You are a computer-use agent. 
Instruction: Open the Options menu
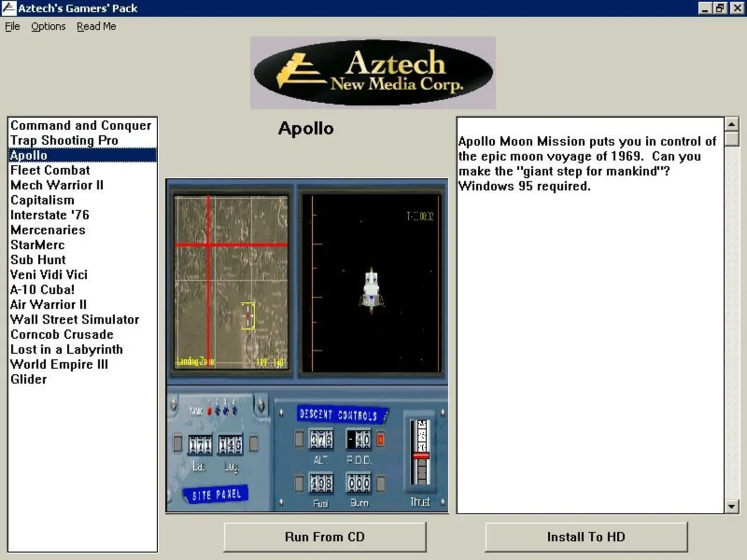48,26
